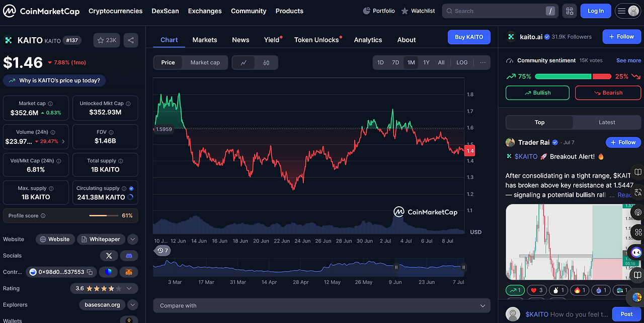644x323 pixels.
Task: Click the translate floating sidebar icon
Action: (x=638, y=192)
